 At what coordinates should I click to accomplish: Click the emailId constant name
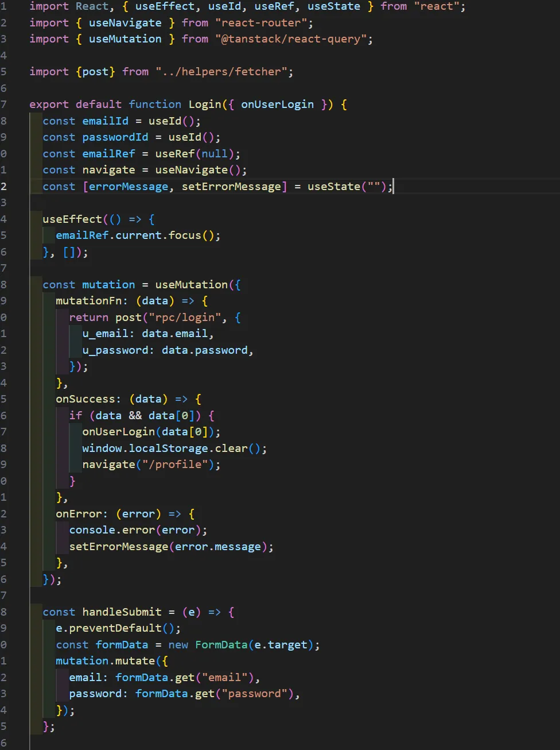[x=105, y=121]
